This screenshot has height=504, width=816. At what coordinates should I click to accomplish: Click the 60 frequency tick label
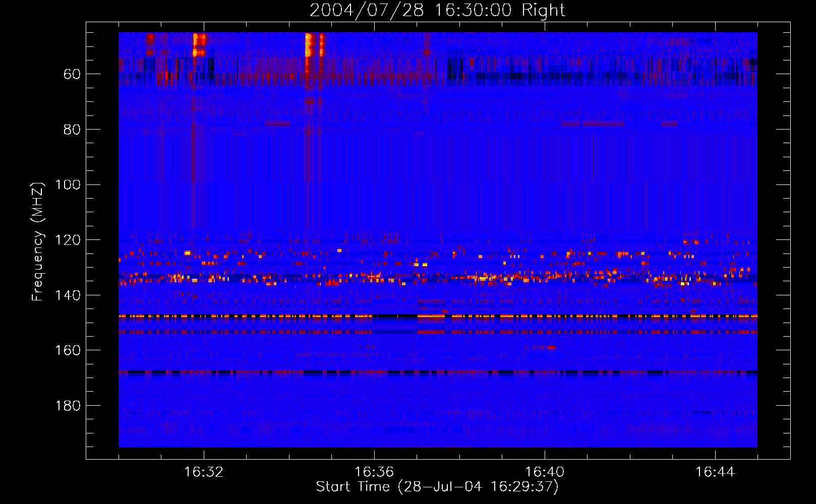[72, 75]
